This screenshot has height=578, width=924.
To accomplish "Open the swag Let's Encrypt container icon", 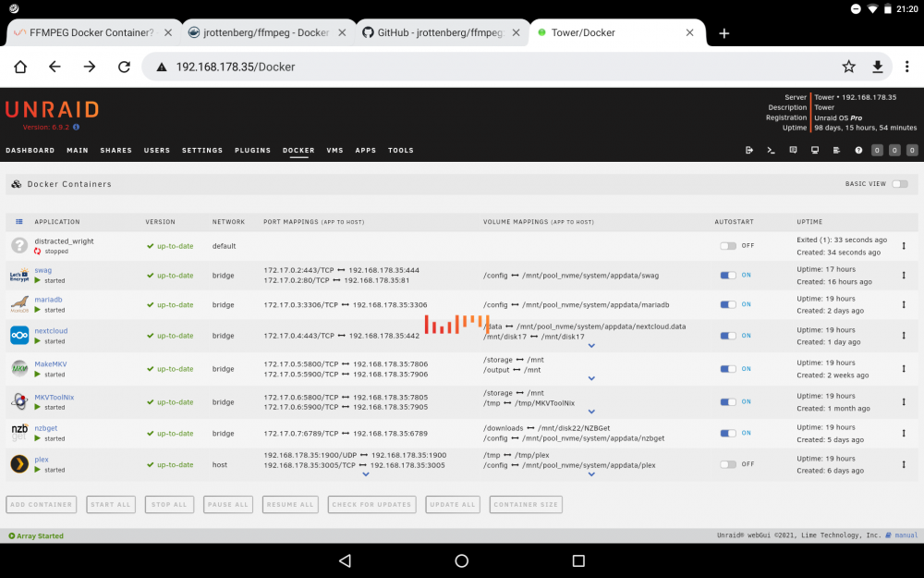I will [18, 276].
